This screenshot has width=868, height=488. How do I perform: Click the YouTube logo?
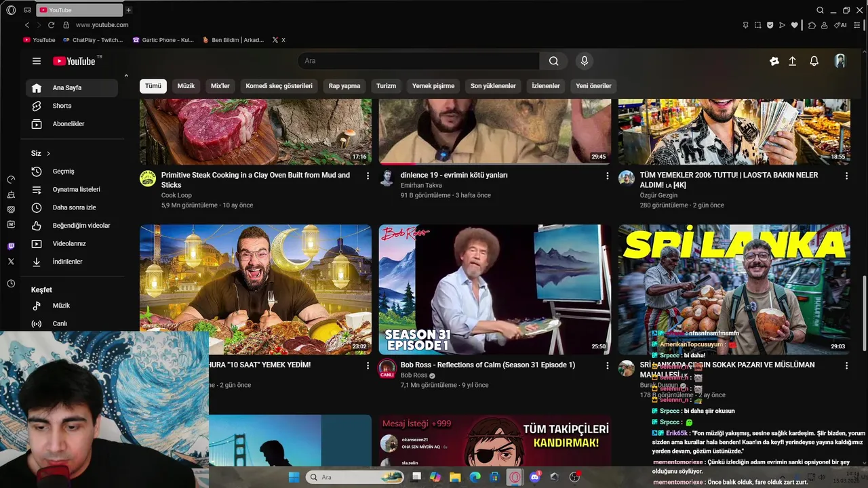pos(75,61)
